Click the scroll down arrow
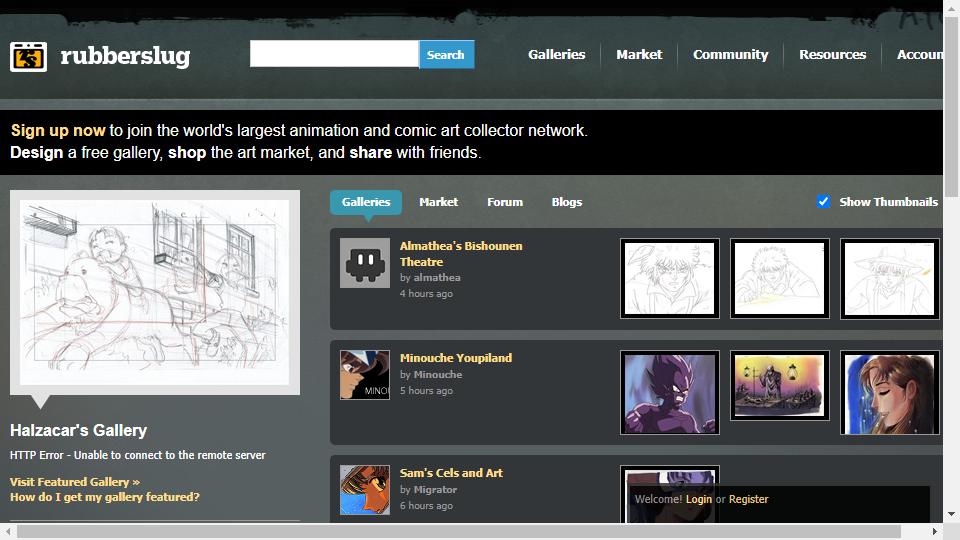 coord(951,514)
